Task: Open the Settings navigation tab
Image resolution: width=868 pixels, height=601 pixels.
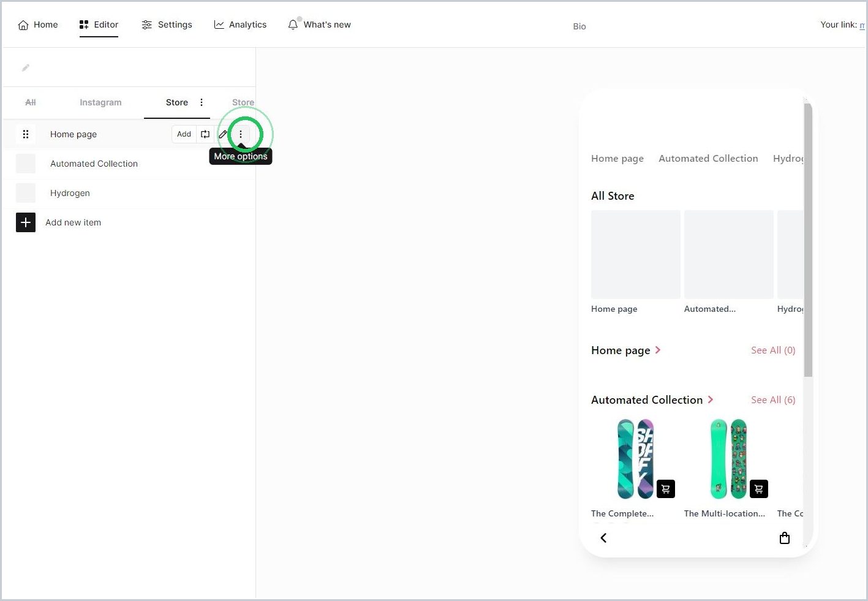Action: coord(167,25)
